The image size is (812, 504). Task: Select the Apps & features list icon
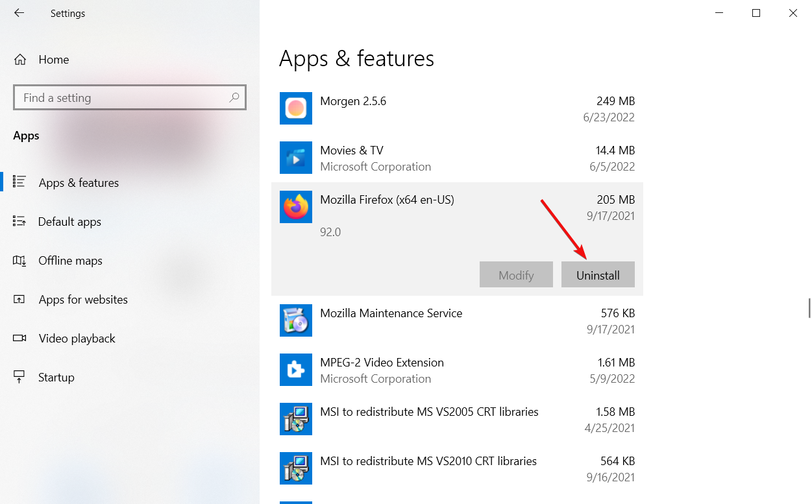pyautogui.click(x=19, y=182)
